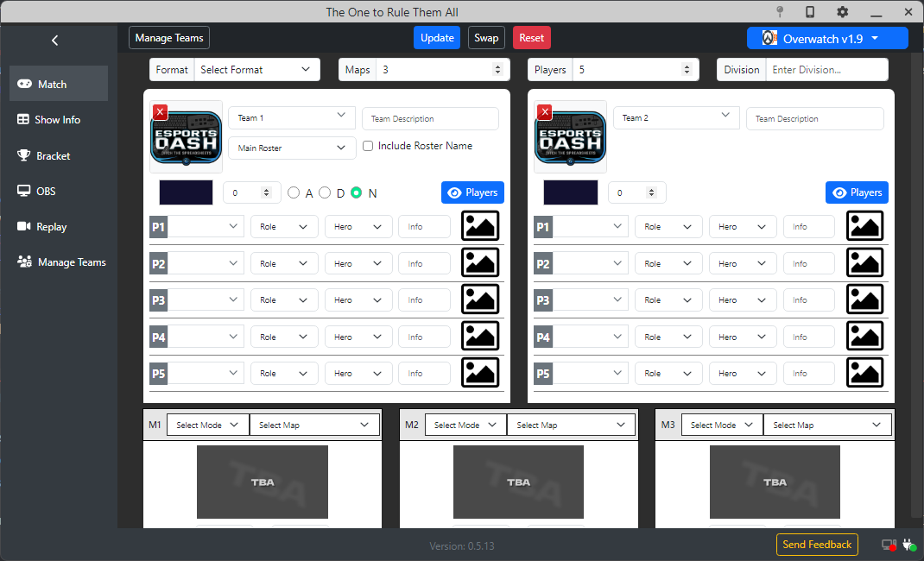Select the D radio button for Team 1

pyautogui.click(x=326, y=192)
